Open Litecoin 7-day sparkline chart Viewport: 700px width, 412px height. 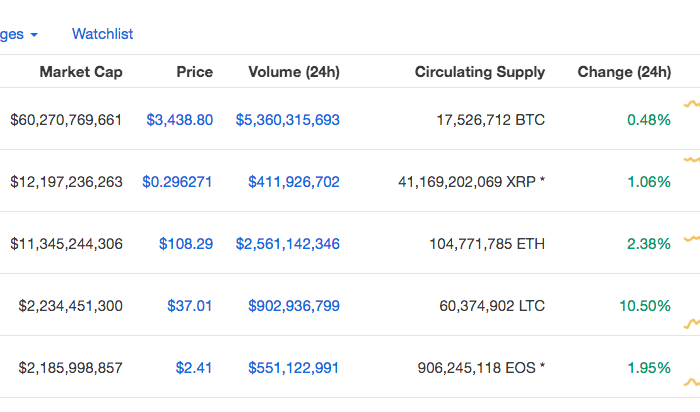692,323
